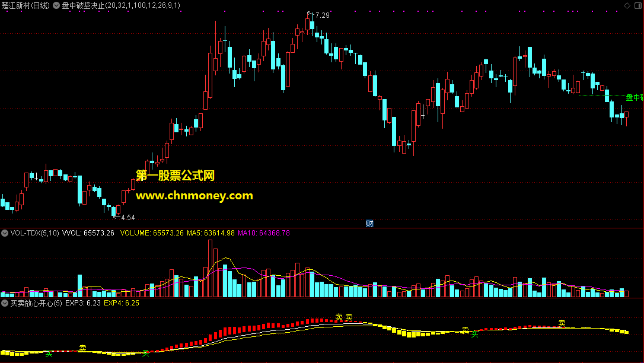Click the 楚江新材(日线) stock title
Viewport: 644px width, 363px height.
click(x=25, y=5)
